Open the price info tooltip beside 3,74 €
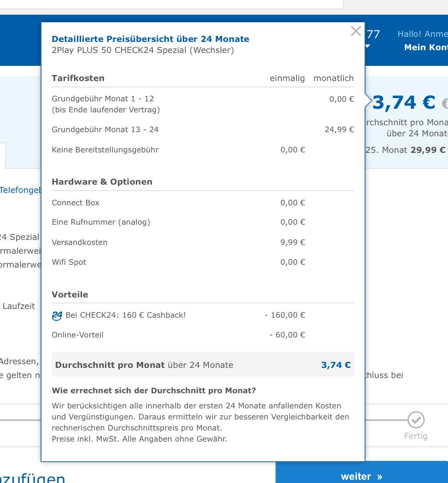Screen dimensions: 448x483 (x=445, y=102)
